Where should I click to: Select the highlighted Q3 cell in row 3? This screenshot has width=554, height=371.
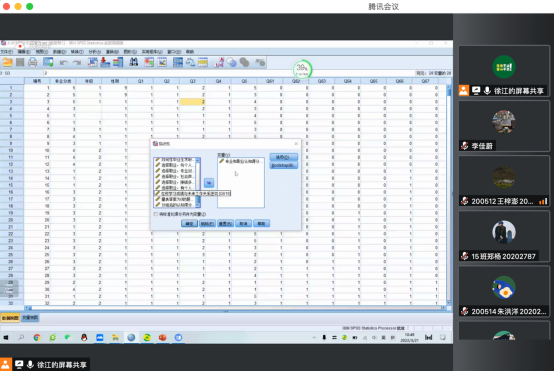[x=193, y=102]
